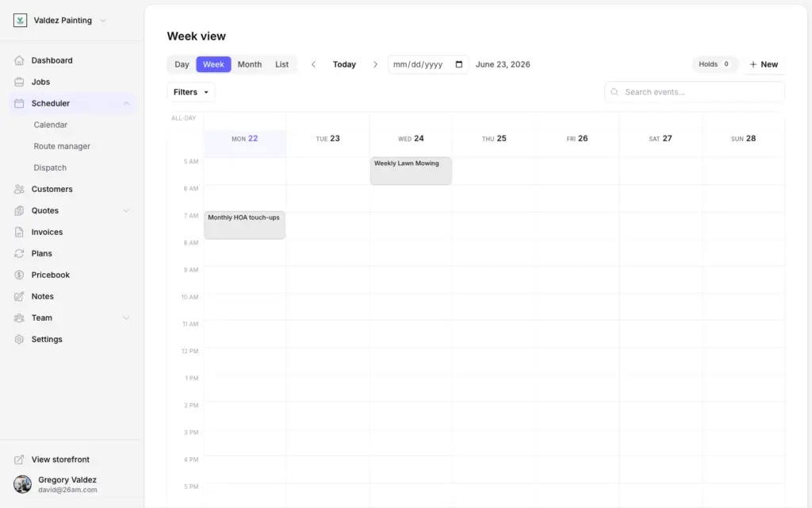Select the Week view tab
The image size is (812, 508).
point(213,64)
